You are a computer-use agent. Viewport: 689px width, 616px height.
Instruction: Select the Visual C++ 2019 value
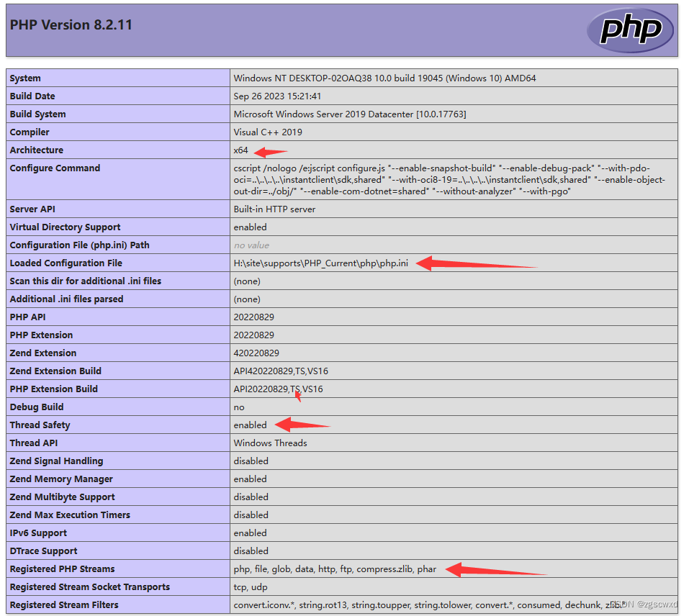click(x=268, y=132)
